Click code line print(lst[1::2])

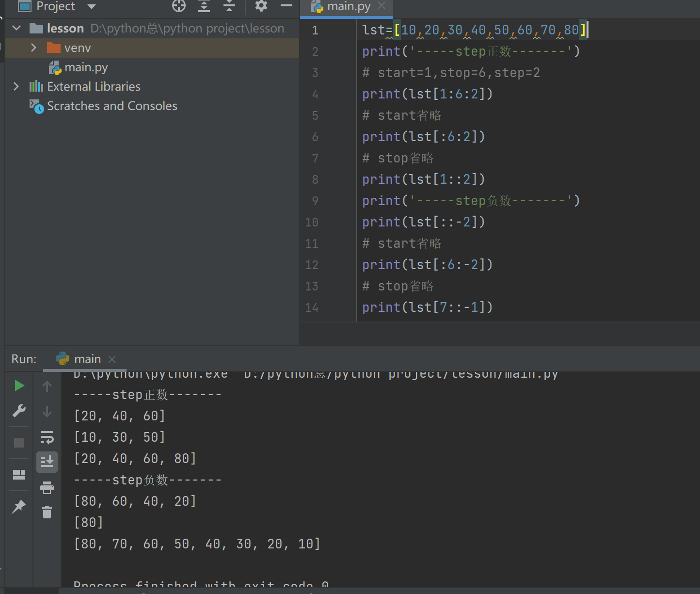(x=424, y=179)
